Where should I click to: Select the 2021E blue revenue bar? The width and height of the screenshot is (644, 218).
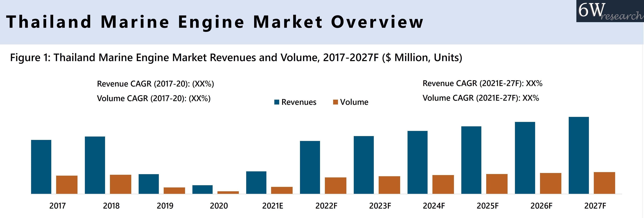[256, 182]
